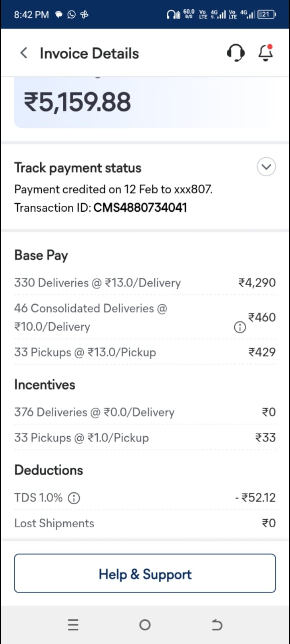Image resolution: width=290 pixels, height=644 pixels.
Task: Expand Track payment status chevron
Action: click(266, 167)
